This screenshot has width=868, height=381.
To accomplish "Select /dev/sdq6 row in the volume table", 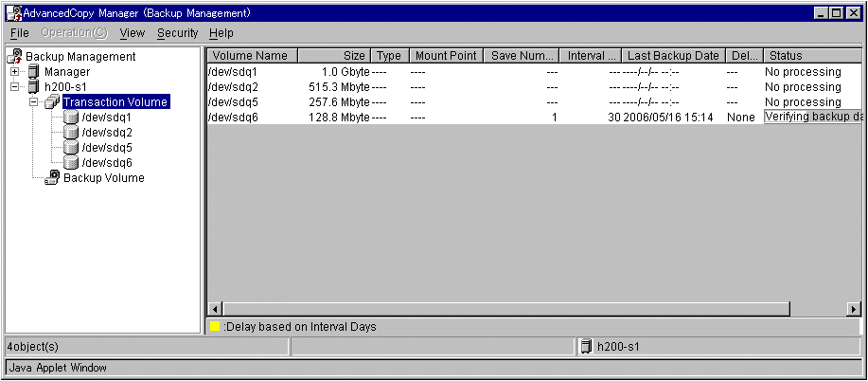I will click(x=535, y=117).
